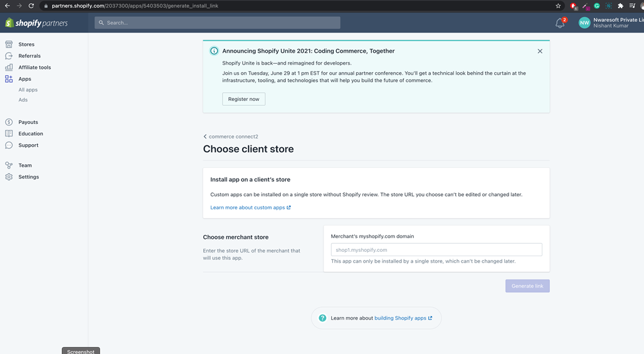Click the Referrals icon in sidebar
Viewport: 644px width, 354px height.
pos(9,56)
